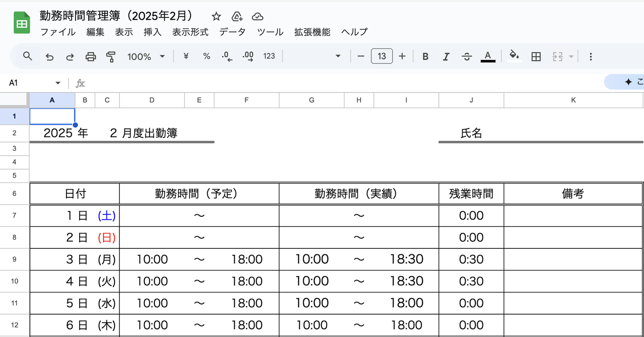Open the text color picker
644x337 pixels.
coord(488,56)
